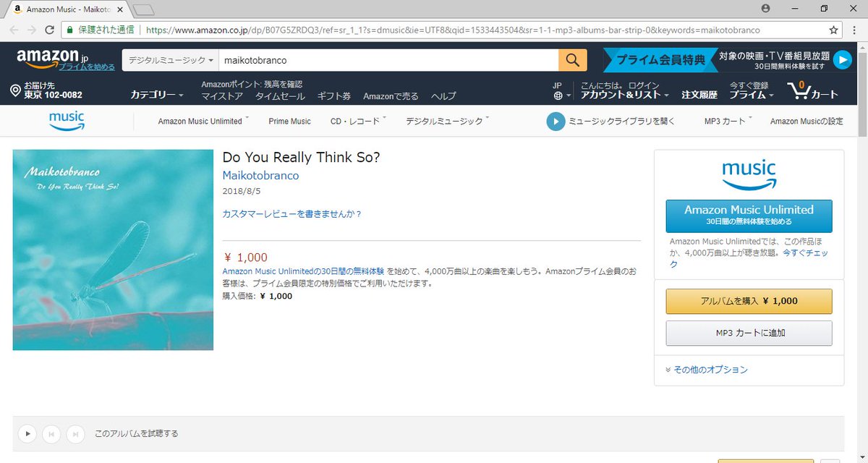Expand the プライム dropdown
Image resolution: width=868 pixels, height=463 pixels.
751,95
